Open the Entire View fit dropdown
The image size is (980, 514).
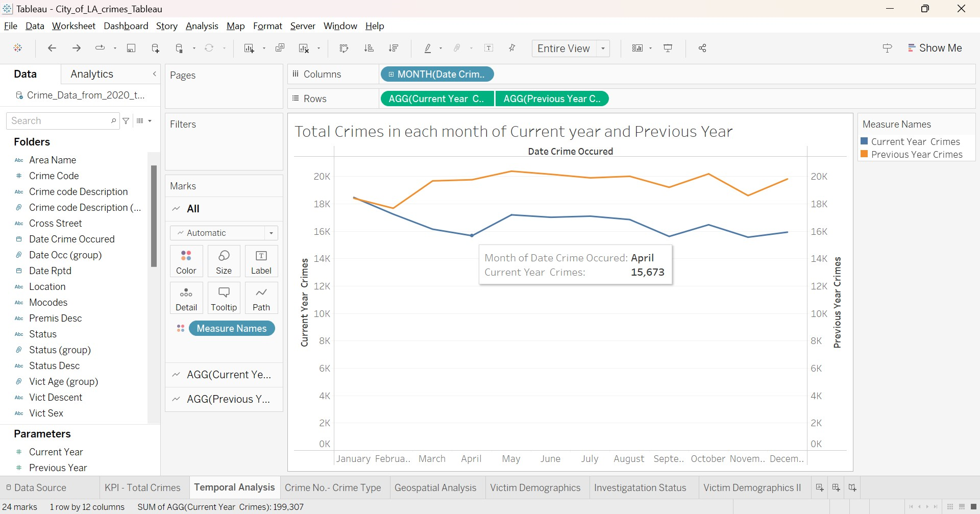[603, 48]
